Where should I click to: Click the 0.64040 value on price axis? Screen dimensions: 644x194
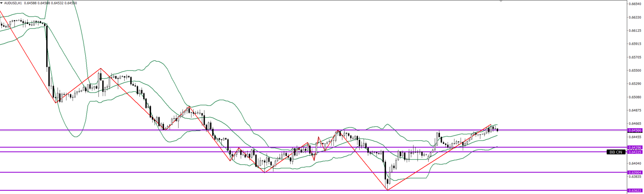635,163
